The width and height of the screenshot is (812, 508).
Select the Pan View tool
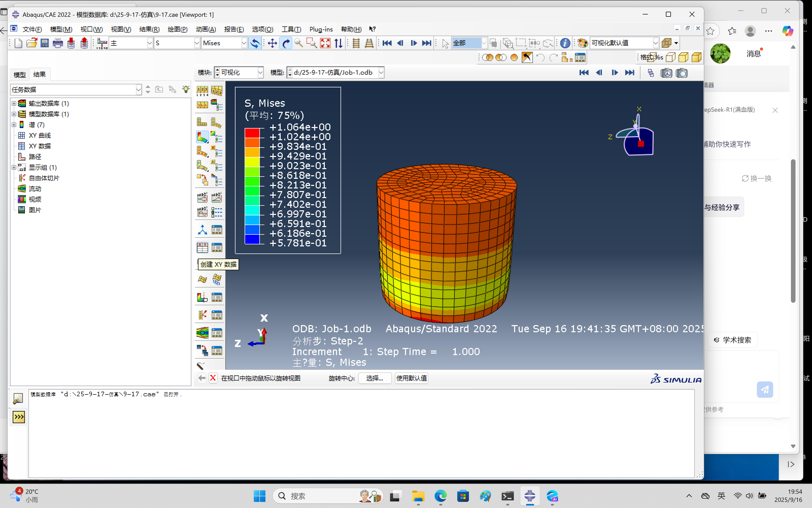[x=272, y=43]
